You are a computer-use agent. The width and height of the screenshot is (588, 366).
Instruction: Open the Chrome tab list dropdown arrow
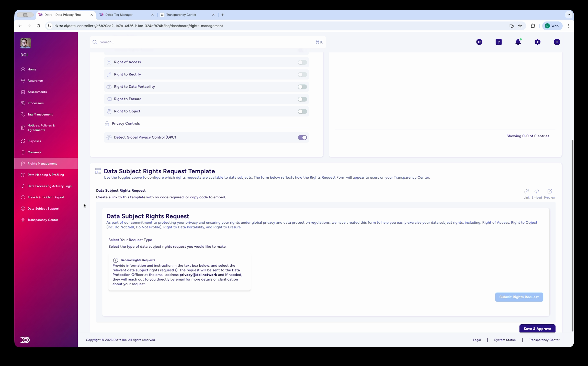pyautogui.click(x=569, y=15)
